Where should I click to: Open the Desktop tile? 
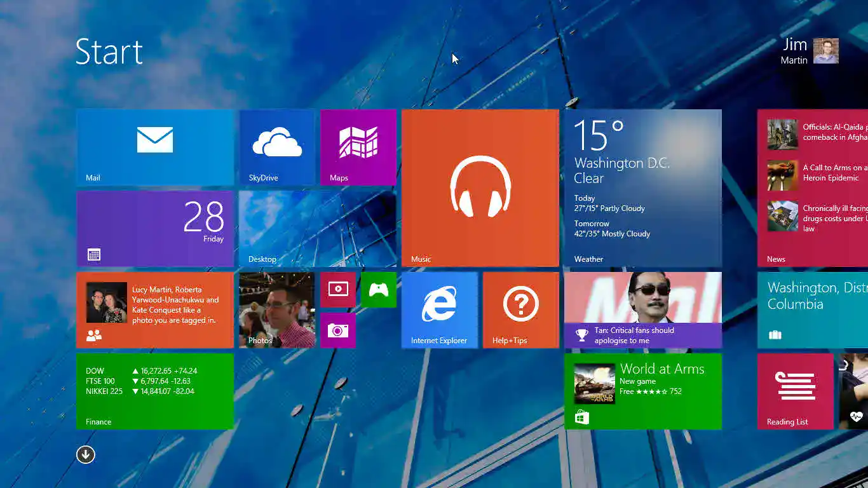point(317,229)
